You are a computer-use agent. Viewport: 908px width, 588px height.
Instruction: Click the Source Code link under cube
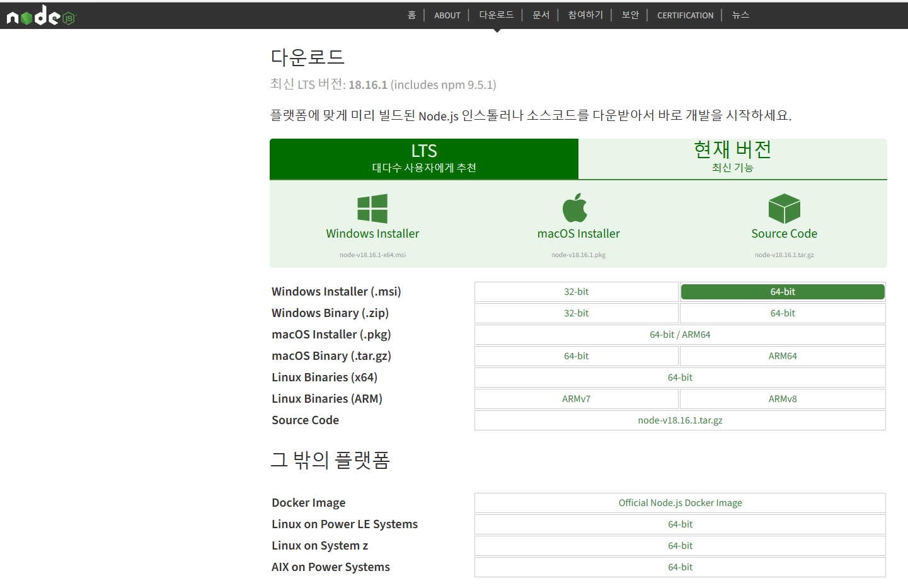(784, 234)
